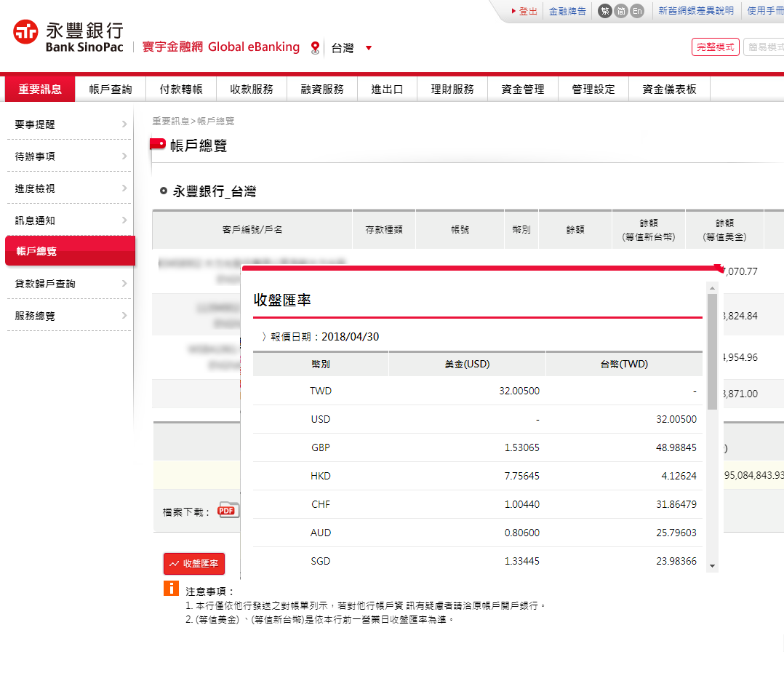Viewport: 784px width, 673px height.
Task: Open the 金融牌告 link
Action: point(567,11)
